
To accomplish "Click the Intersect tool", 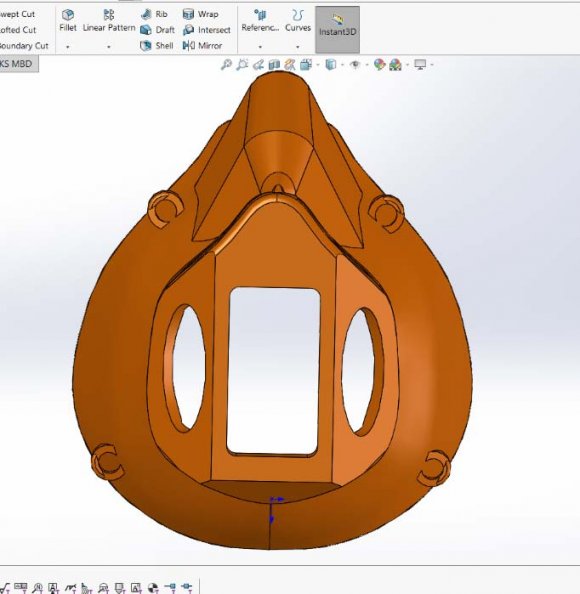I will (x=206, y=30).
